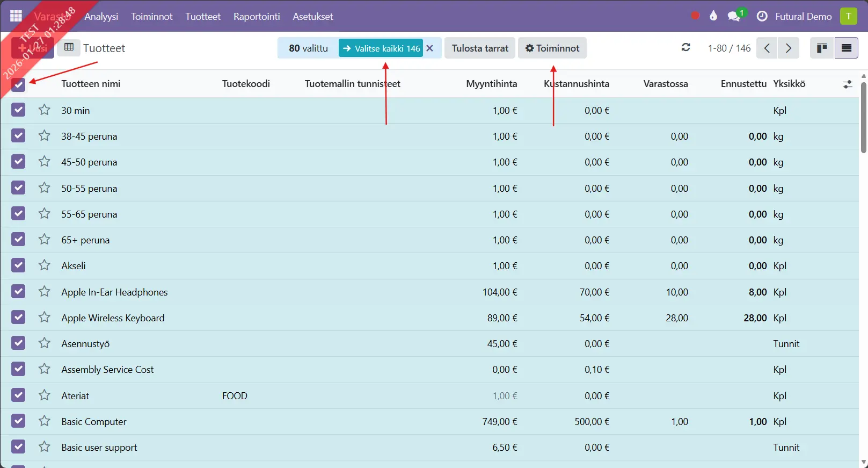
Task: Click the Tulosta tarrat button
Action: 479,48
